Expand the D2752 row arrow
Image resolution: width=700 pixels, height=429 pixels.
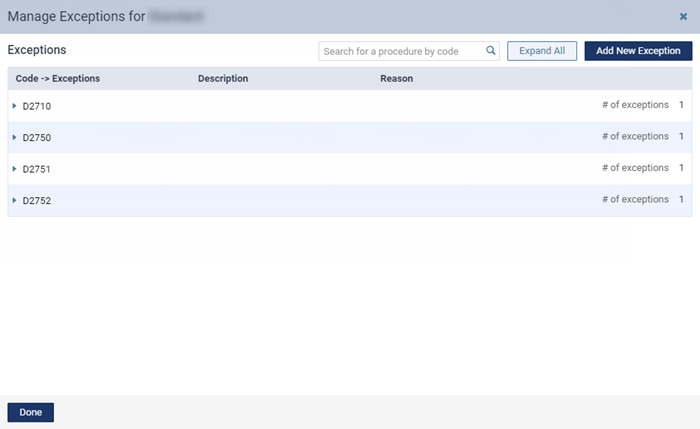14,200
